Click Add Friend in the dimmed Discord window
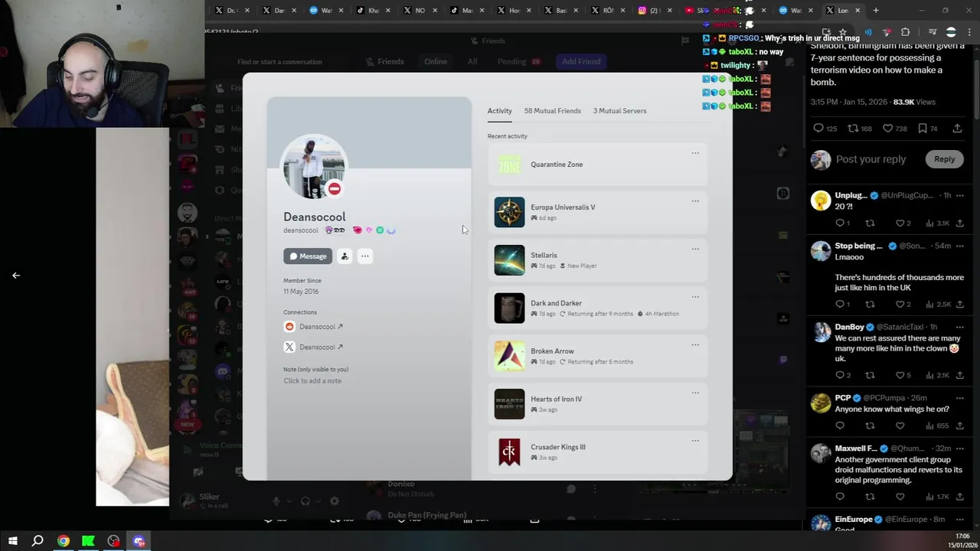 click(581, 62)
